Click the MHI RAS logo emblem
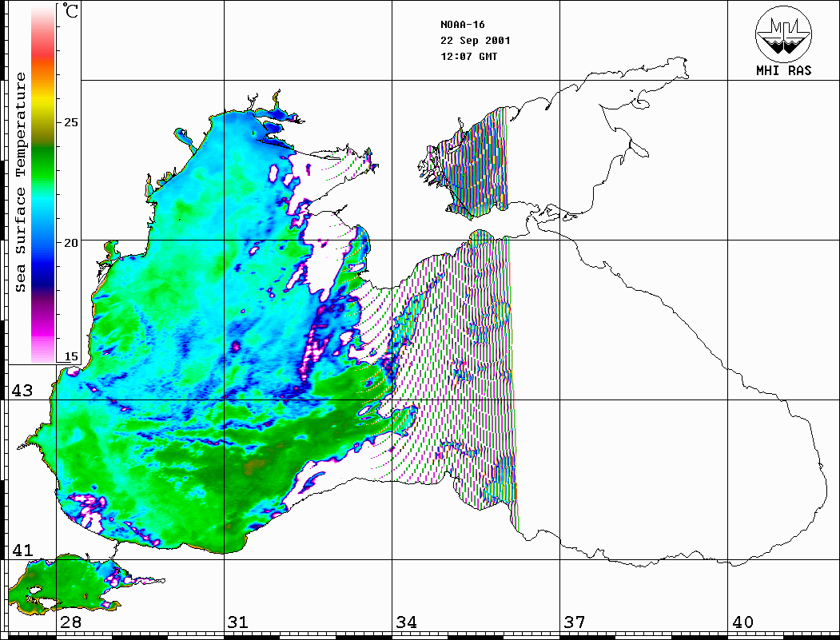The height and width of the screenshot is (640, 840). (783, 34)
